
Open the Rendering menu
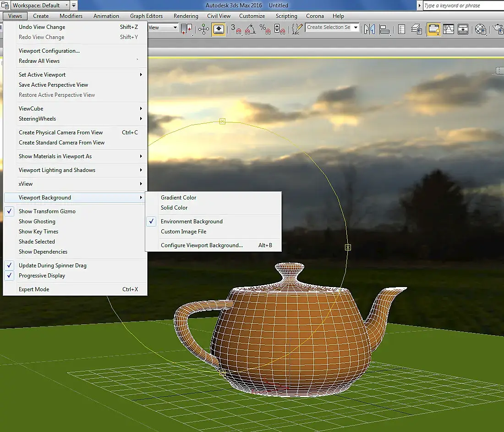186,16
